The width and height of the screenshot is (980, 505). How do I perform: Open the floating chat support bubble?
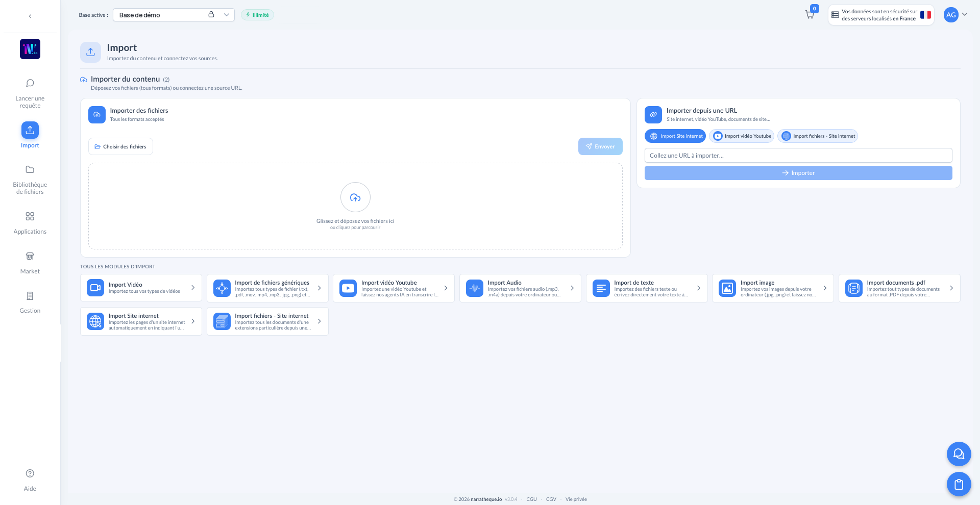point(959,454)
